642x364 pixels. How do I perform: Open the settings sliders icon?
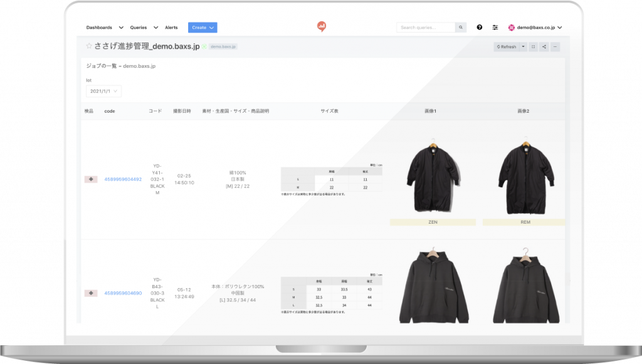[495, 28]
